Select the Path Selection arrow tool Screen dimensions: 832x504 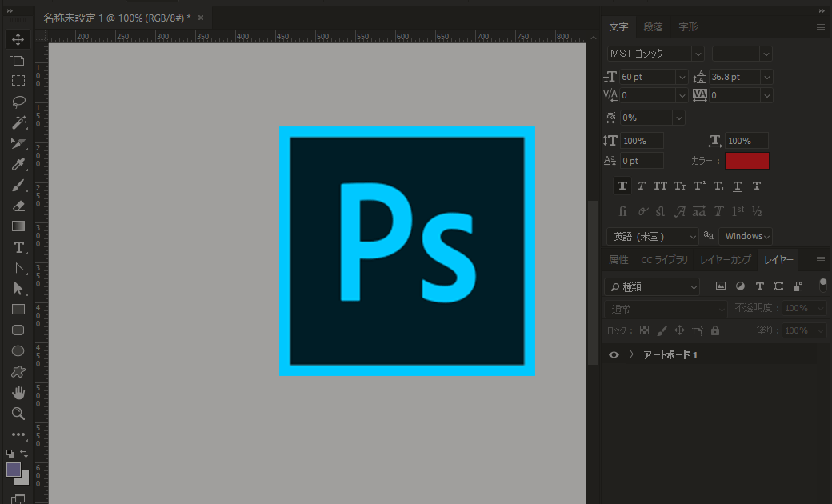pos(18,289)
